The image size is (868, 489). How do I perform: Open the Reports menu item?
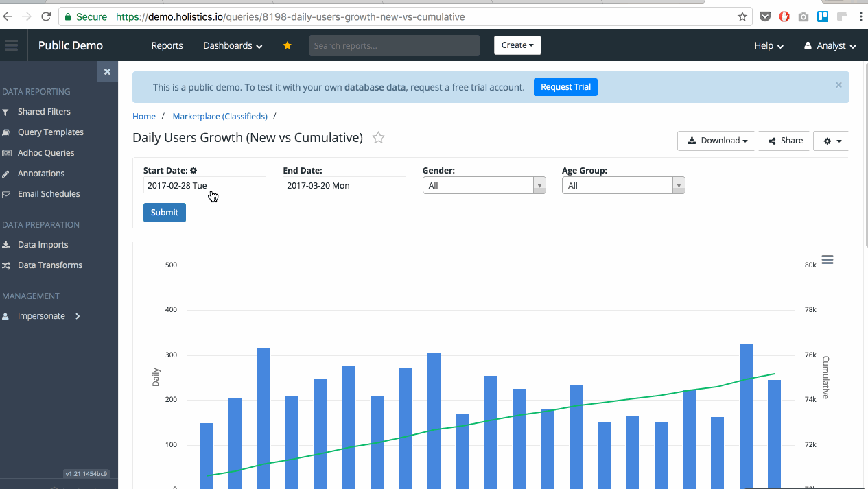tap(167, 46)
